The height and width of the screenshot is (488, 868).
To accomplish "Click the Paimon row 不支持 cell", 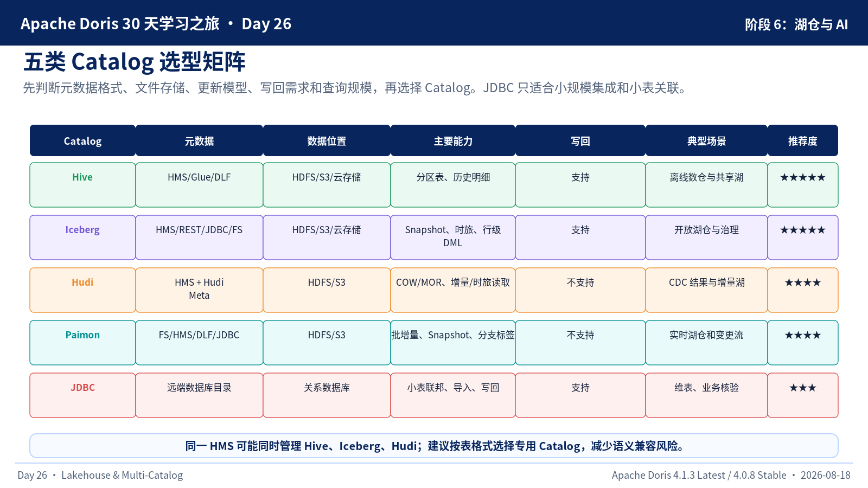I will 580,343.
